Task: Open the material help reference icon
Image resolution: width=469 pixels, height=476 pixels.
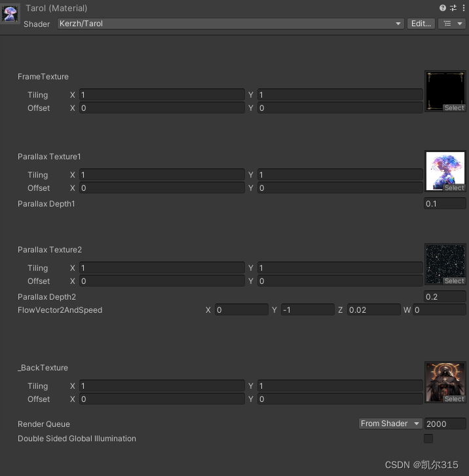Action: point(443,8)
